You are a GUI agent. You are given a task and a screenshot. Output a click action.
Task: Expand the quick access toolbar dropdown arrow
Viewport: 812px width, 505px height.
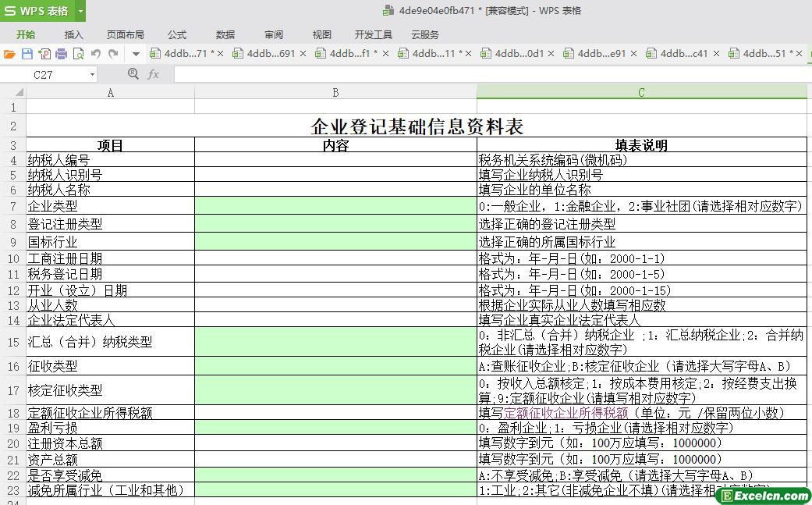pyautogui.click(x=136, y=54)
